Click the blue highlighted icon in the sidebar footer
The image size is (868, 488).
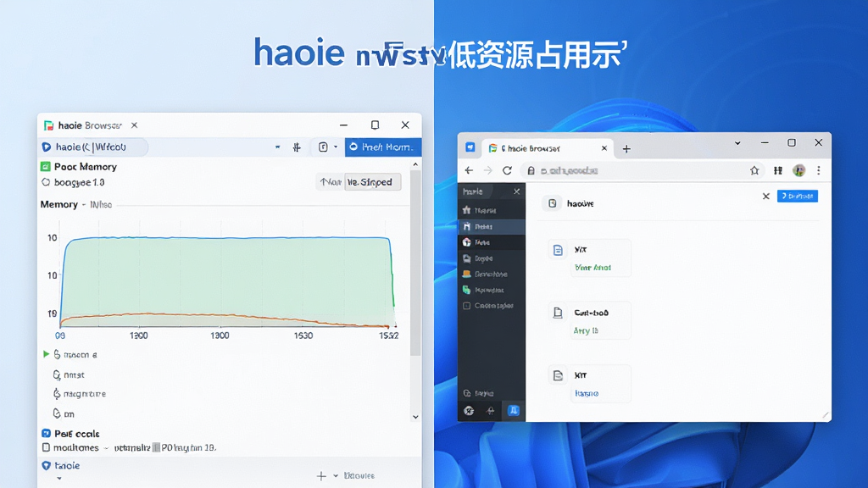point(514,411)
